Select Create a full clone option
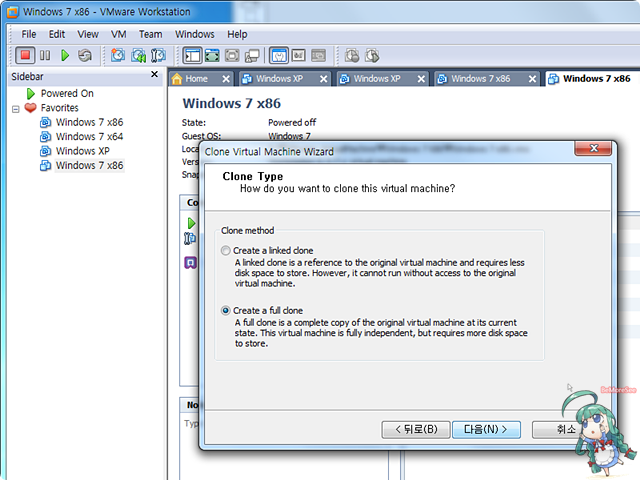The image size is (640, 480). (226, 311)
